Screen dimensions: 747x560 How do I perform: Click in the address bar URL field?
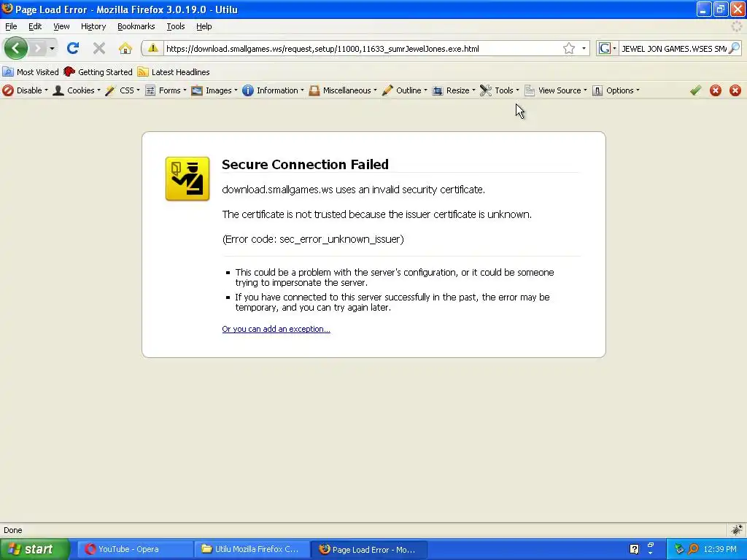362,48
